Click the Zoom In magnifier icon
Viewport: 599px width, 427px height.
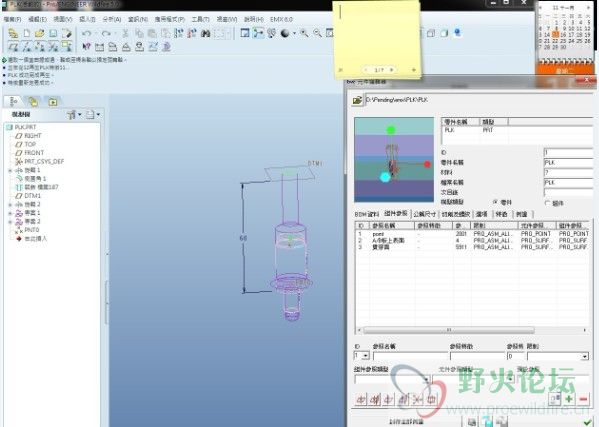point(304,33)
